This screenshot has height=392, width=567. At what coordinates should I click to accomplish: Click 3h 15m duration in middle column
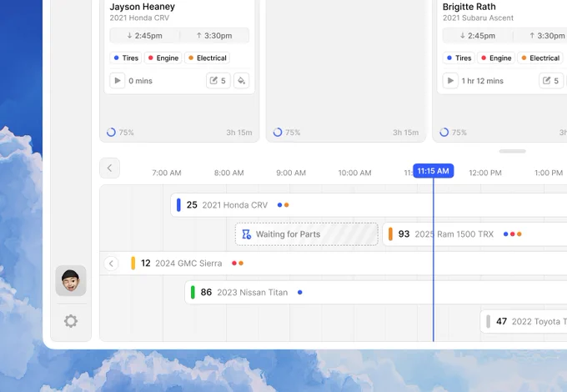point(406,133)
